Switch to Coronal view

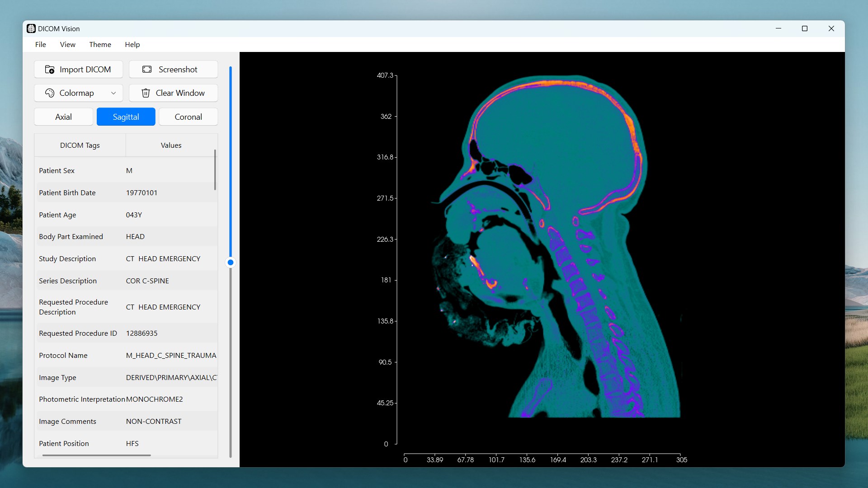[x=188, y=117]
